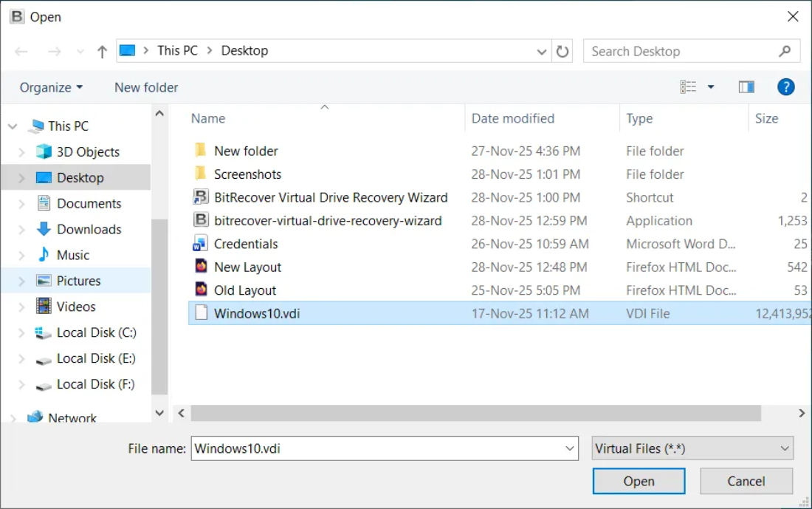Open the Virtual Files file-type dropdown

pos(784,448)
